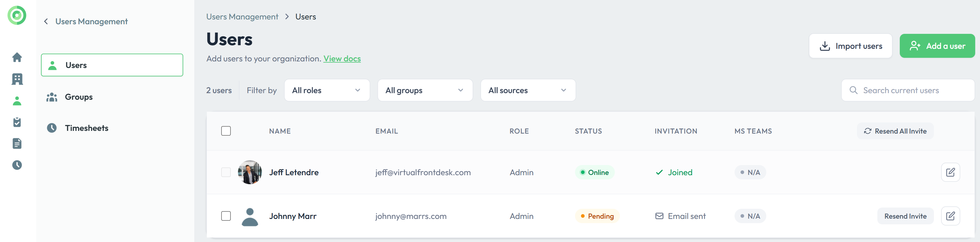Expand the All groups filter dropdown

click(x=425, y=90)
